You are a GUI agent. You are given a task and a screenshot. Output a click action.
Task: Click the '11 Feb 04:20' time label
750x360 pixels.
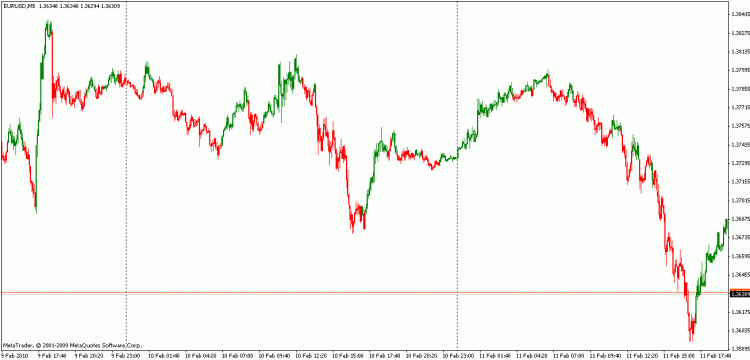pos(533,356)
